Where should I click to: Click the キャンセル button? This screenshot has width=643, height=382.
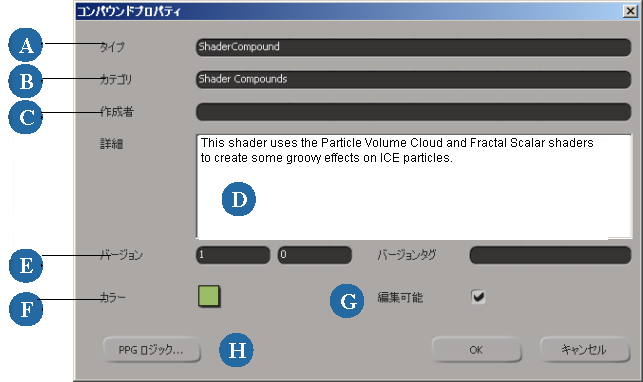point(584,350)
